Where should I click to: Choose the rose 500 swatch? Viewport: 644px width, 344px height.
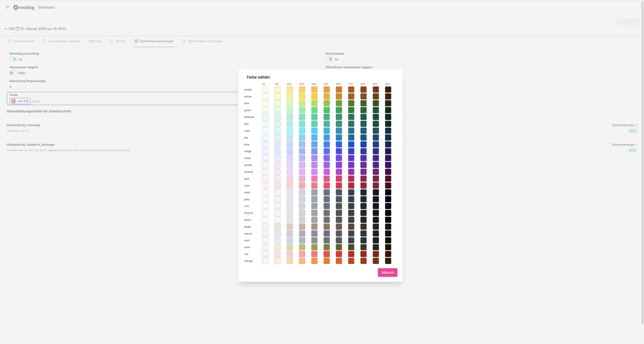pos(326,185)
